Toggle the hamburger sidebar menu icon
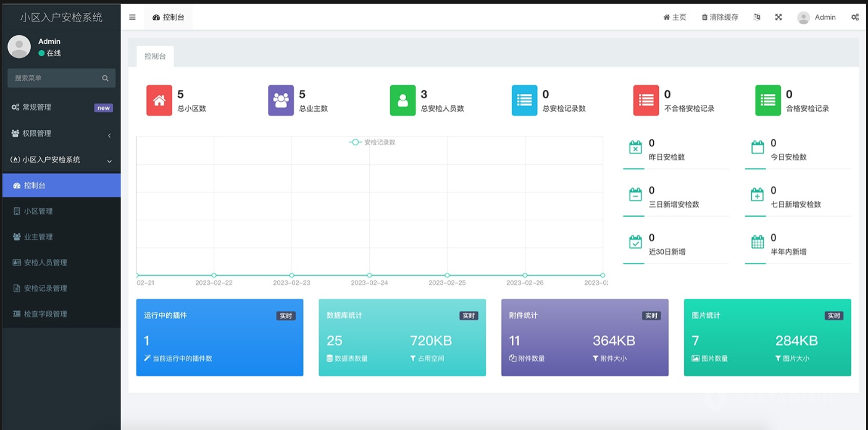 pyautogui.click(x=132, y=17)
